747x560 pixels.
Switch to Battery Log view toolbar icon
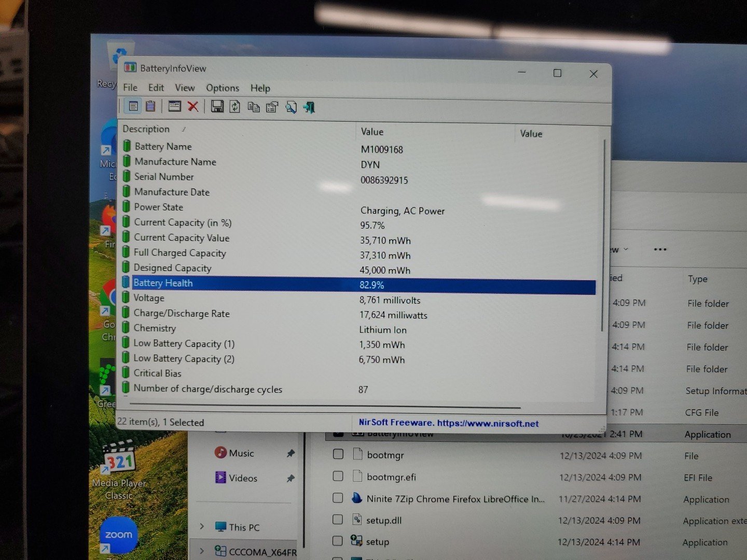tap(150, 106)
